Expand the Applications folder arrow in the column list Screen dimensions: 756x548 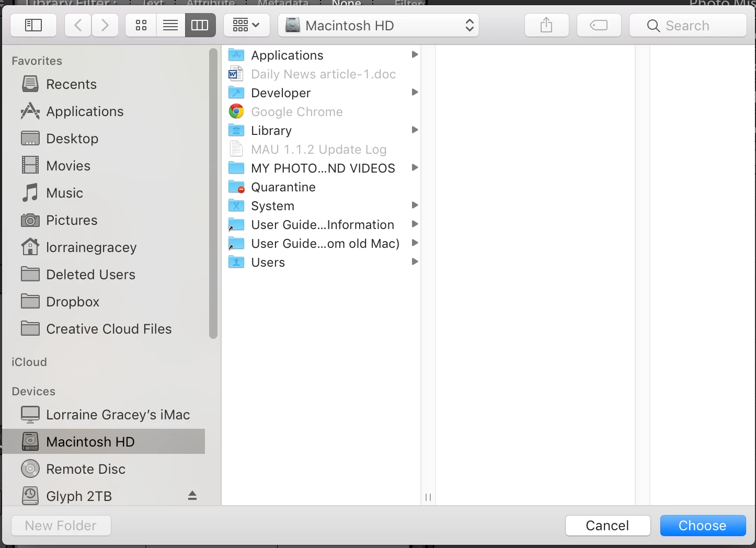pos(415,54)
